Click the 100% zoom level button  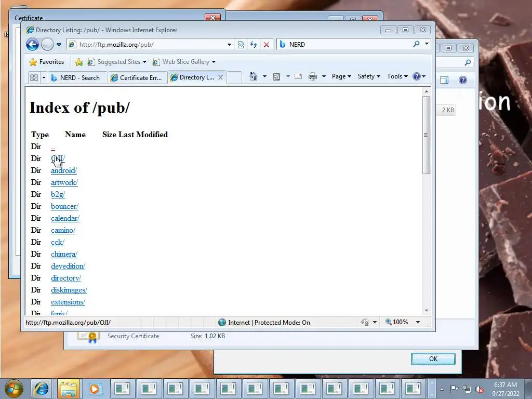click(x=397, y=322)
